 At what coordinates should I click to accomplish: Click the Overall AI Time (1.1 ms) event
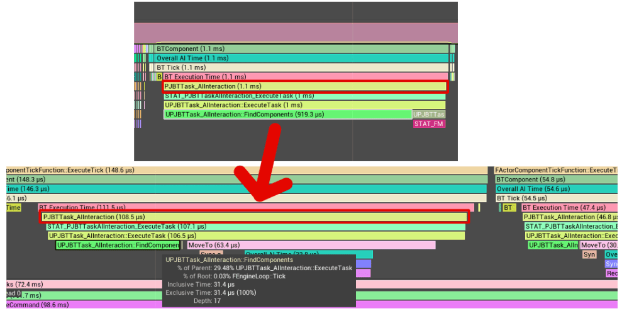point(302,58)
